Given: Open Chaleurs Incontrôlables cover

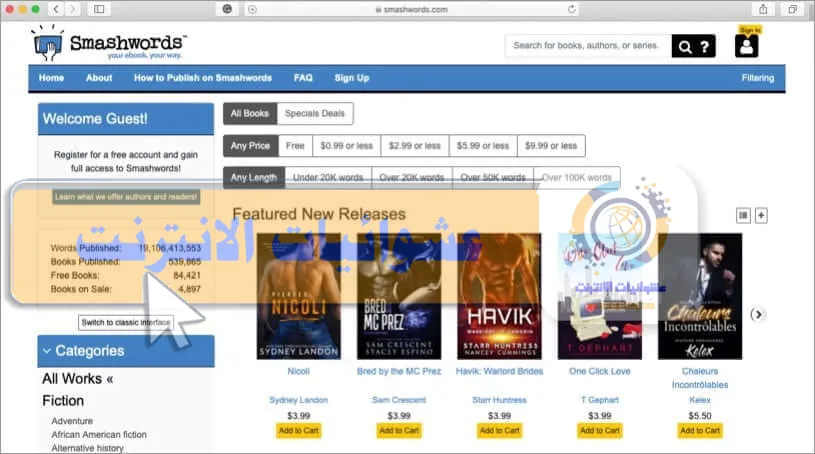Looking at the screenshot, I should coord(700,296).
